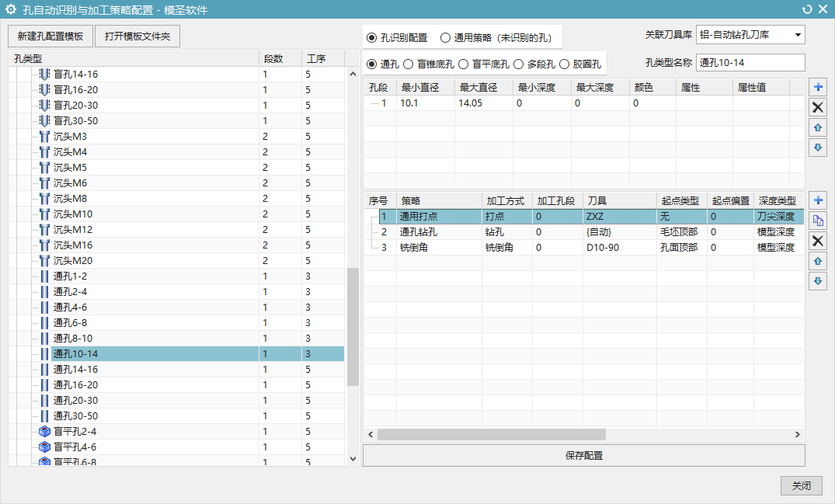Image resolution: width=835 pixels, height=504 pixels.
Task: Click the countersink icon of 沉头M8
Action: [x=45, y=199]
